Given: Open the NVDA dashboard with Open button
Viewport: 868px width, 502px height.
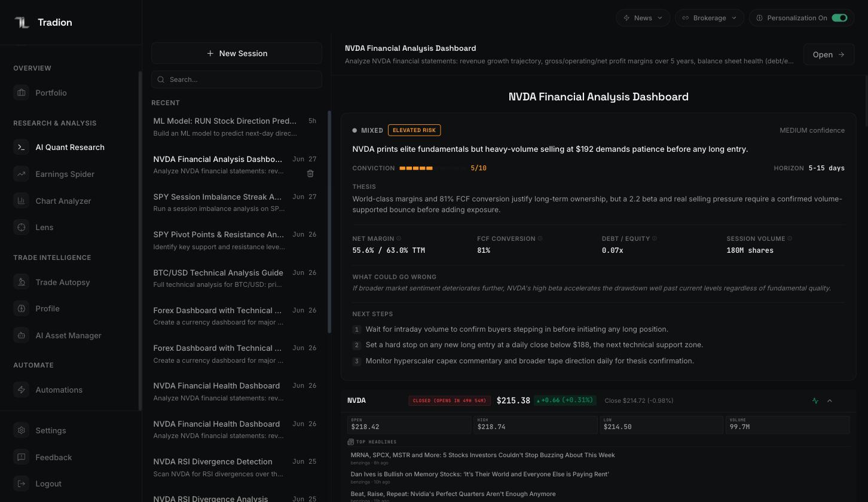Looking at the screenshot, I should coord(829,54).
